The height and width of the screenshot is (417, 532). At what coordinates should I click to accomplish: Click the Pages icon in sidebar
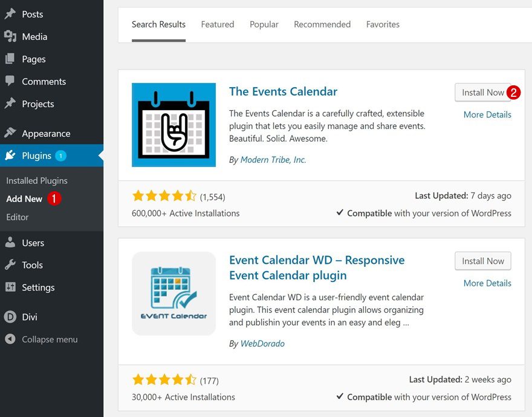[10, 59]
